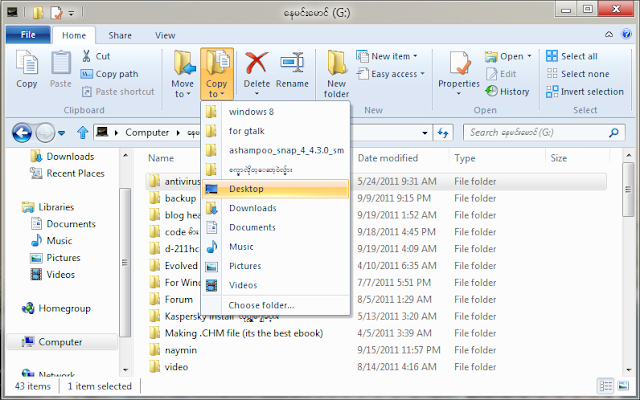Click the Search box

(544, 133)
